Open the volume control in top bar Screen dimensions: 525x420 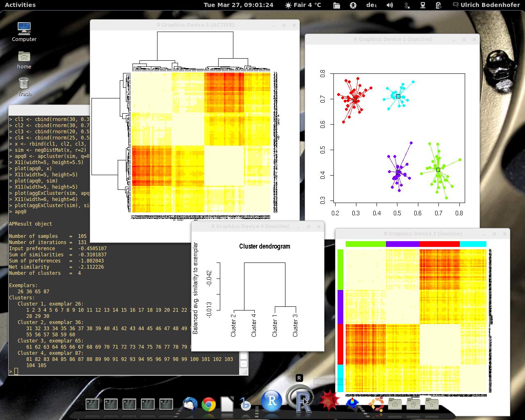pyautogui.click(x=390, y=5)
